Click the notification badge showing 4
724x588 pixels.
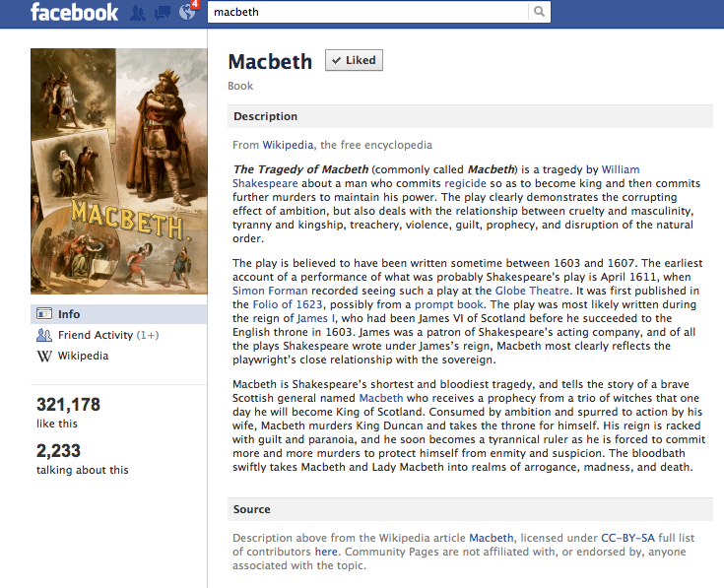(x=195, y=4)
